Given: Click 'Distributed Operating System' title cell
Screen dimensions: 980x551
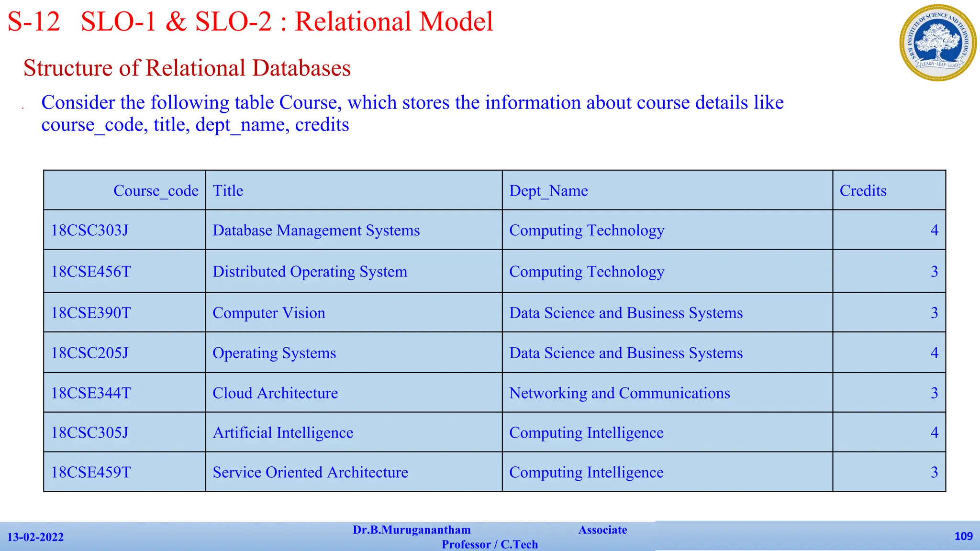Looking at the screenshot, I should pyautogui.click(x=354, y=271).
